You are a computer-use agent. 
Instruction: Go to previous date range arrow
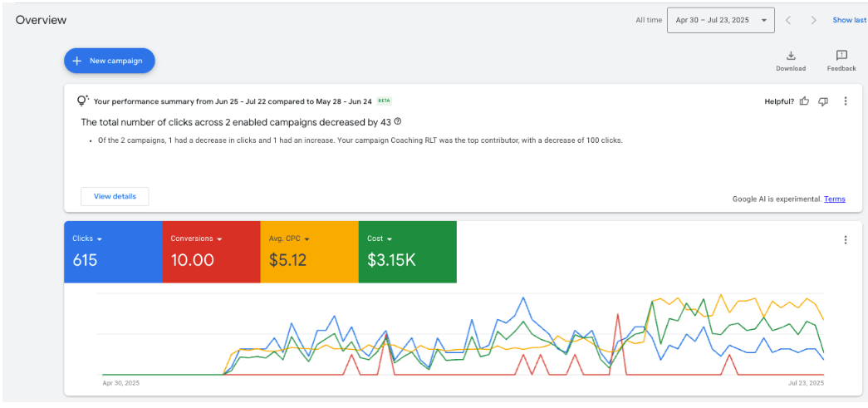point(789,20)
